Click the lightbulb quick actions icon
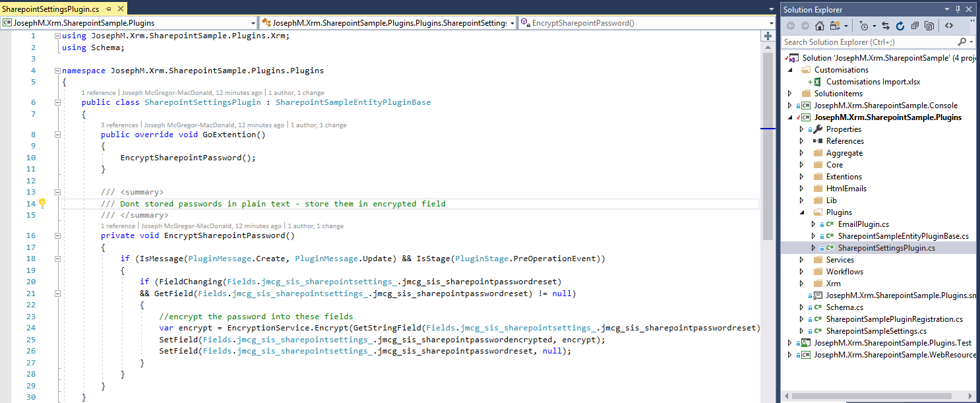This screenshot has height=403, width=980. pos(42,203)
